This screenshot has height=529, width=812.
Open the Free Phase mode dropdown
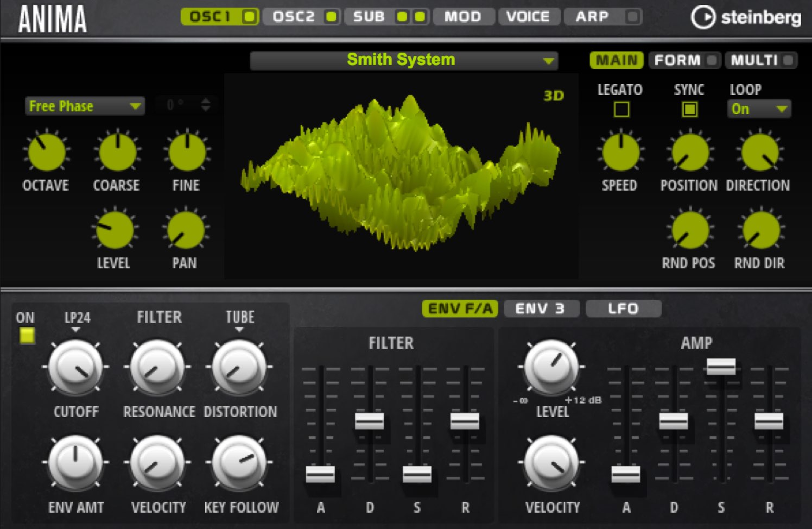pyautogui.click(x=85, y=106)
